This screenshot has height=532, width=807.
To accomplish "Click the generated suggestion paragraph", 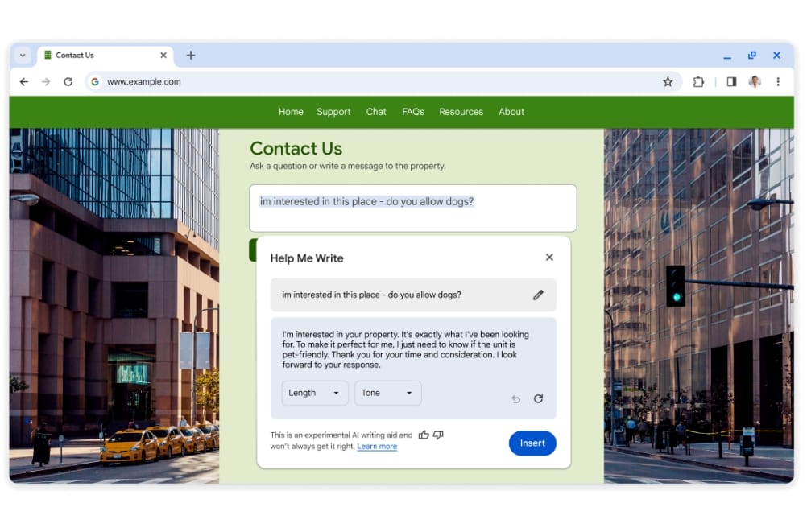I will [x=406, y=349].
